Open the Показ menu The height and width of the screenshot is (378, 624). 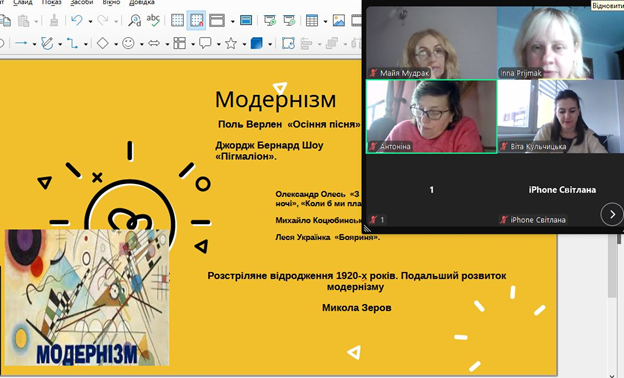coord(51,2)
